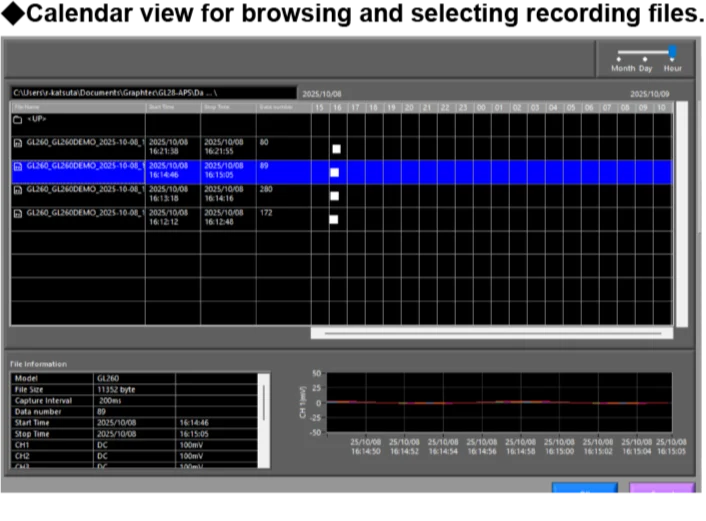Click timeline marker for 172-data file

point(333,219)
